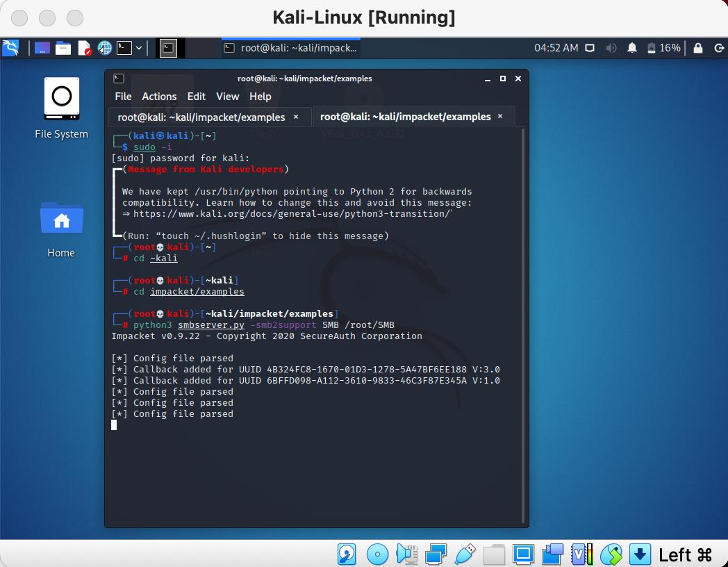Select root@kali taskbar window button
The width and height of the screenshot is (728, 567).
click(x=290, y=48)
